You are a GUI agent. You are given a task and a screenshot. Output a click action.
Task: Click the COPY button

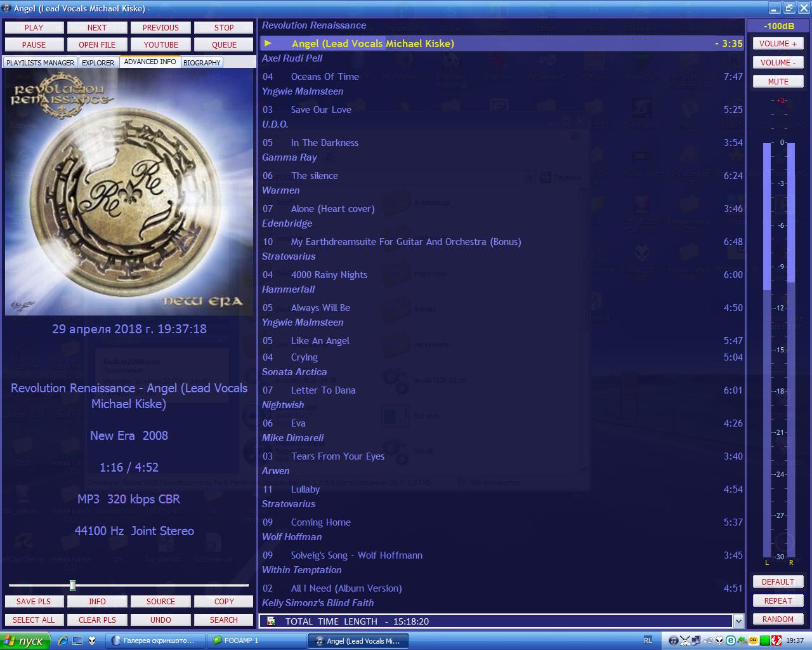(x=224, y=601)
